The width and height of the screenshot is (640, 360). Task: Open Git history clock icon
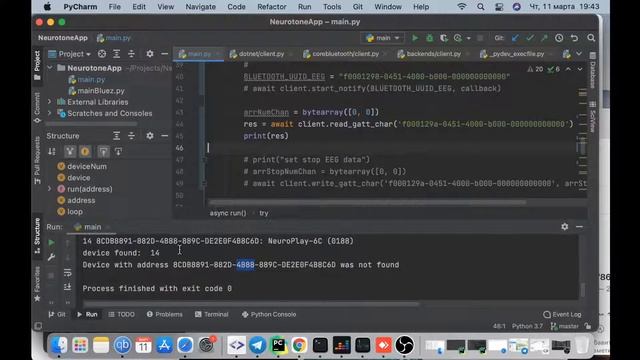point(559,38)
